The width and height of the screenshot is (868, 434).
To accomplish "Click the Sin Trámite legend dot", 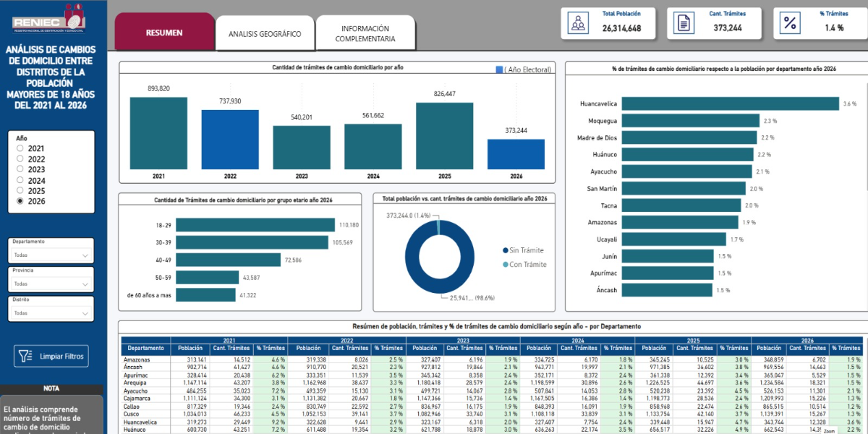I will (506, 250).
